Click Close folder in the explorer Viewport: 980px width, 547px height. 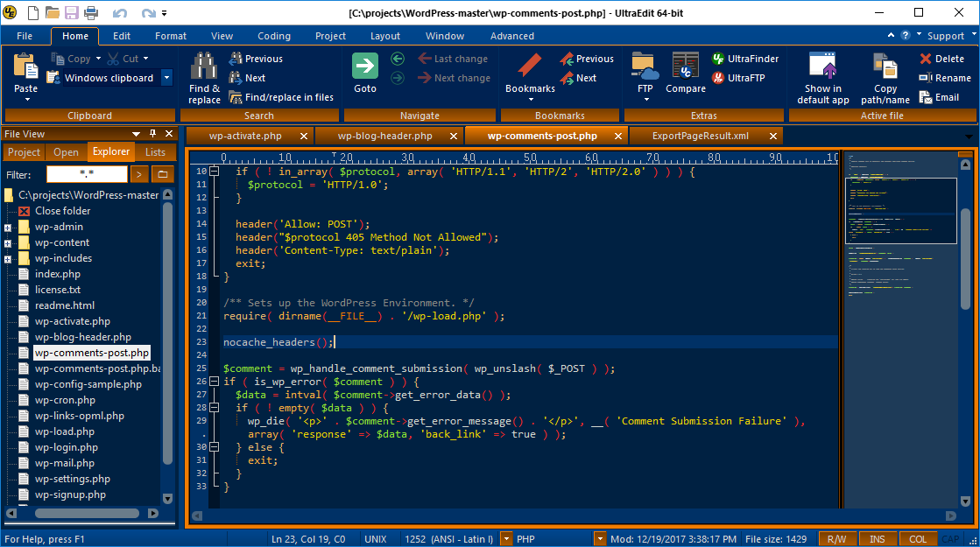tap(62, 211)
